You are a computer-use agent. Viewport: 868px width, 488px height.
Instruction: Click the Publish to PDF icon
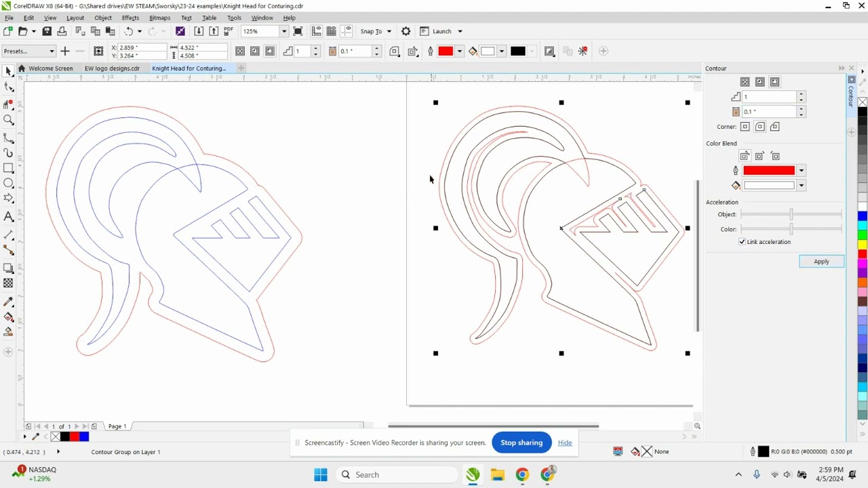(229, 31)
